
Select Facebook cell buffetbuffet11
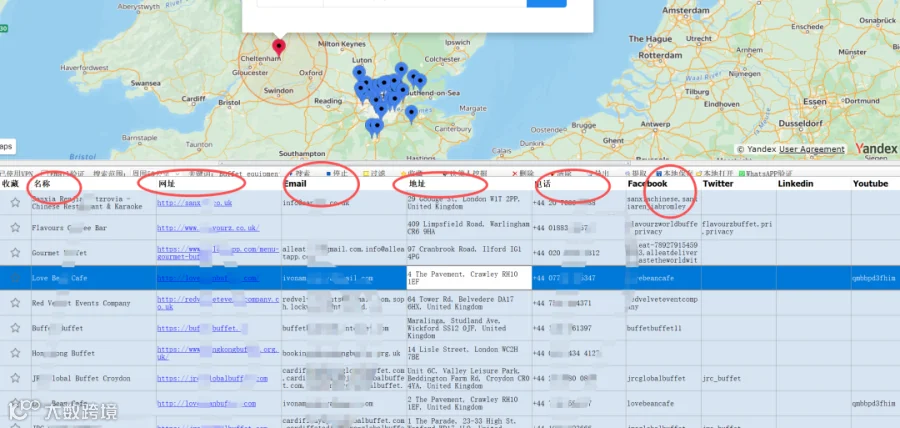[x=654, y=328]
